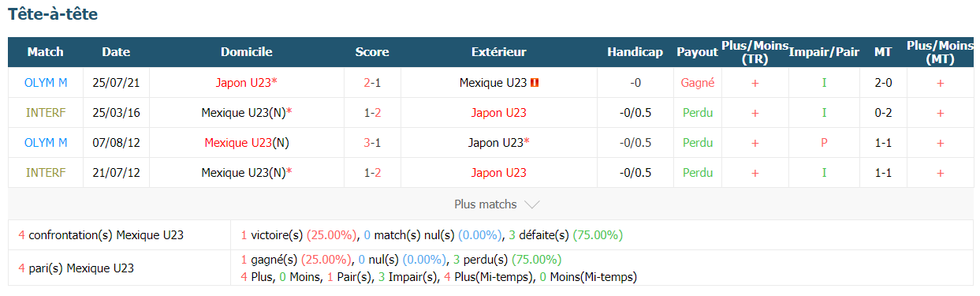
Task: Open the INTERF link dated 25/03/16
Action: (x=46, y=113)
